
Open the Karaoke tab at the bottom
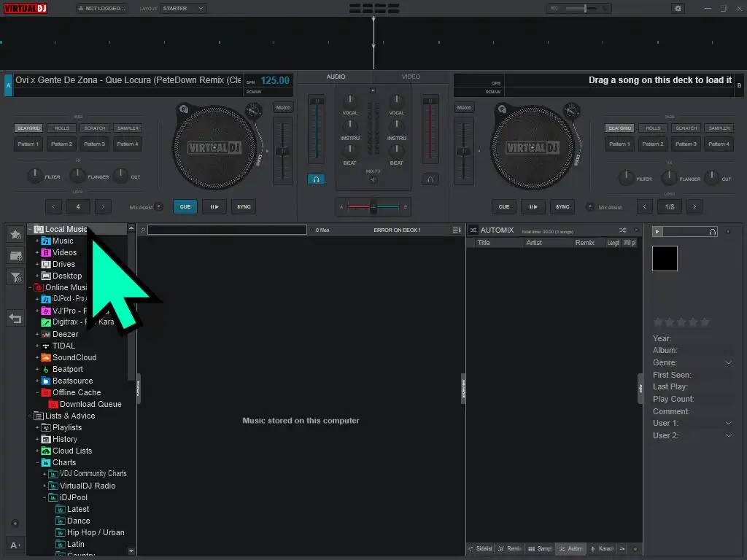[x=602, y=549]
